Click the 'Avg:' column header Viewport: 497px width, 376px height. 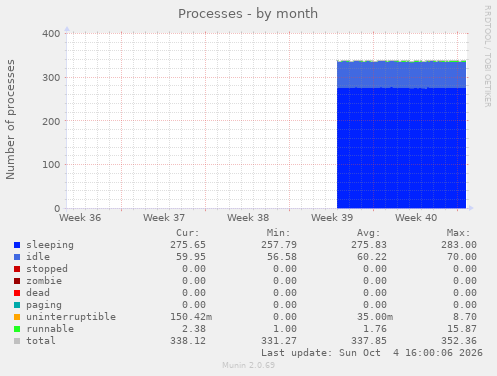tap(368, 233)
